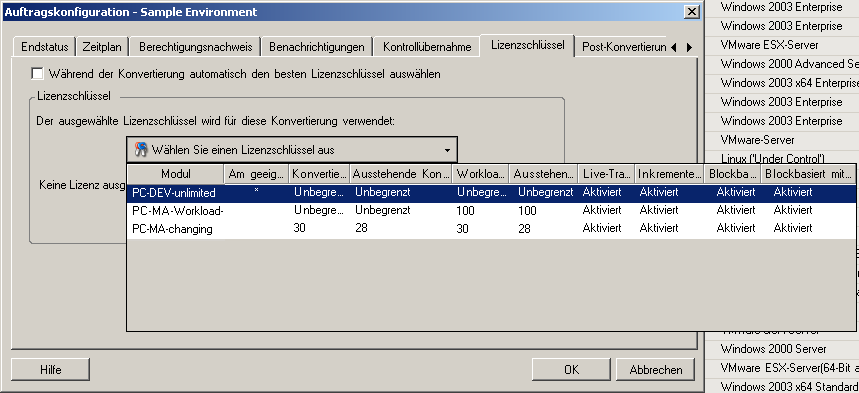Open the Wählen Sie einen Lizenzschlüssel combo box

click(291, 150)
